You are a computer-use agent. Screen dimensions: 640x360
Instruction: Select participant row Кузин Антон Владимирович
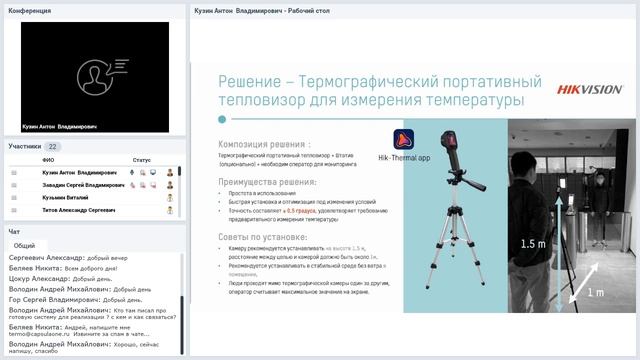pyautogui.click(x=94, y=173)
